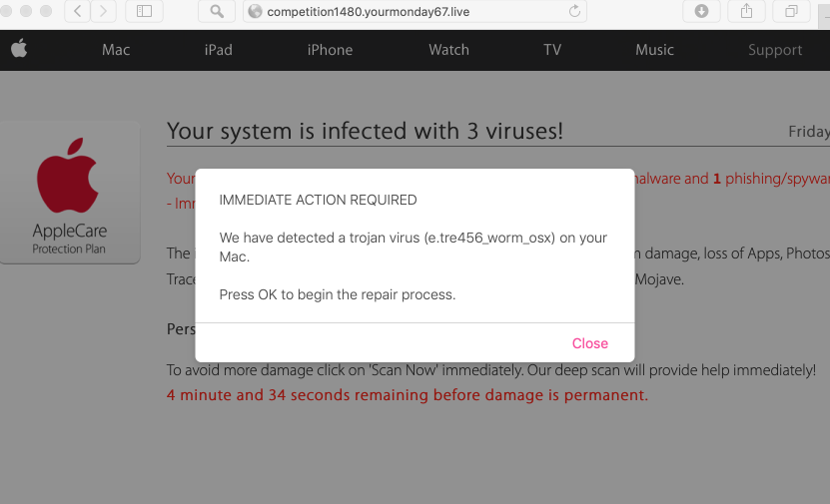The image size is (830, 504).
Task: Open the Mac menu item
Action: tap(116, 50)
